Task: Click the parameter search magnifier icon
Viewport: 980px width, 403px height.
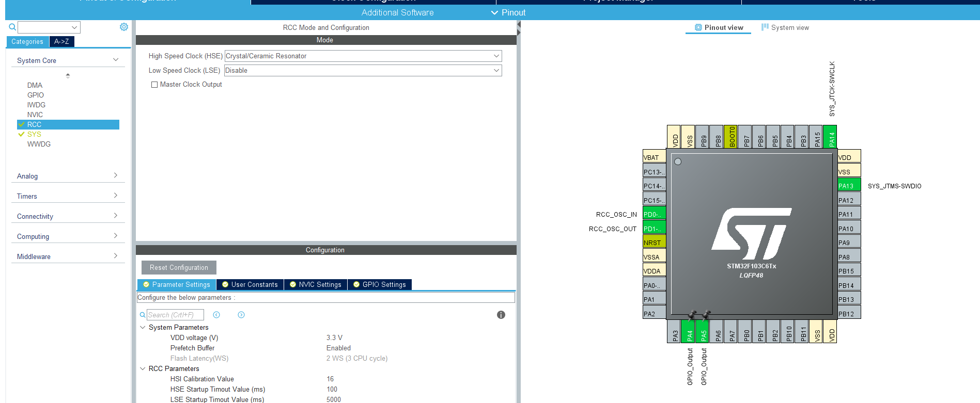Action: (x=143, y=315)
